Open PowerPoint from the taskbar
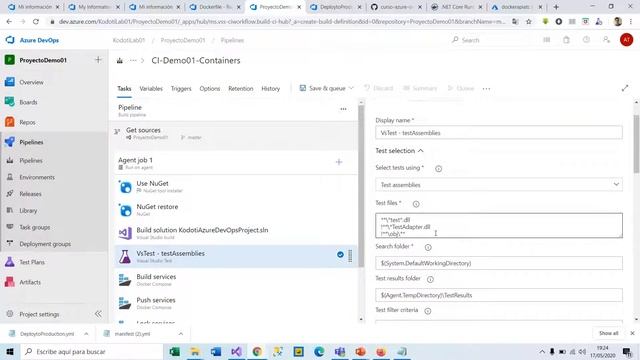 (360, 351)
